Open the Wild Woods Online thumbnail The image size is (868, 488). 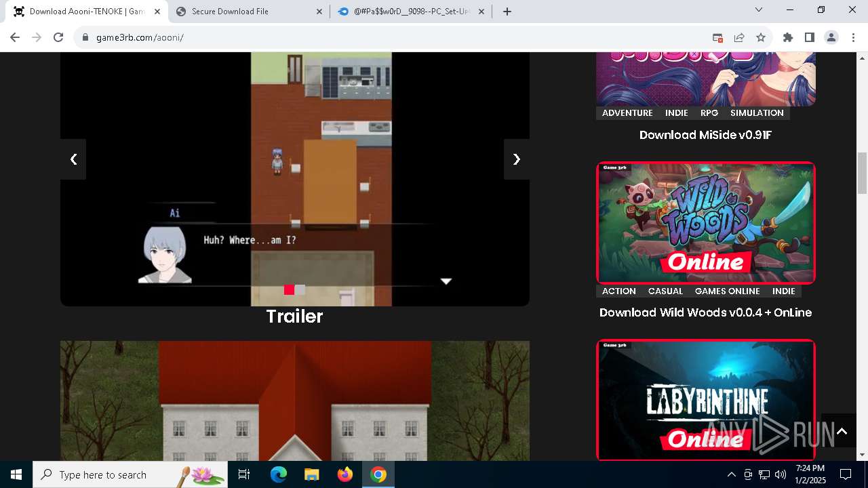(706, 223)
